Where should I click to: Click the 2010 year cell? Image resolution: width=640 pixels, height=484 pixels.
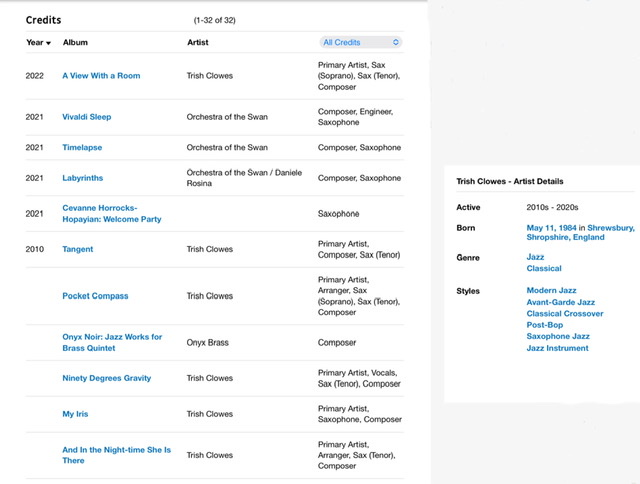[34, 249]
